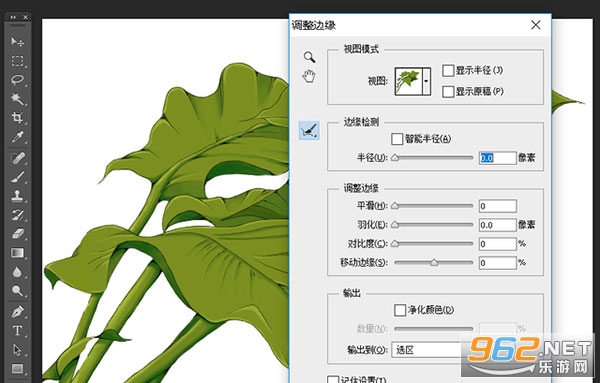Select the Pen tool
Viewport: 600px width, 383px height.
pyautogui.click(x=17, y=312)
